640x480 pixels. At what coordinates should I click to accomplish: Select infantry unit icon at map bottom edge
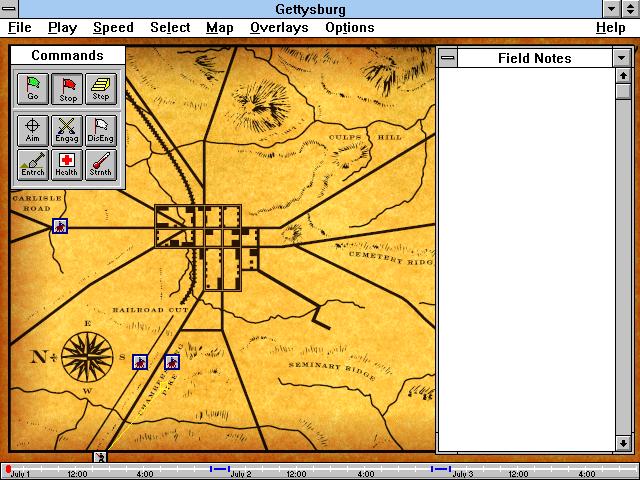tap(100, 457)
